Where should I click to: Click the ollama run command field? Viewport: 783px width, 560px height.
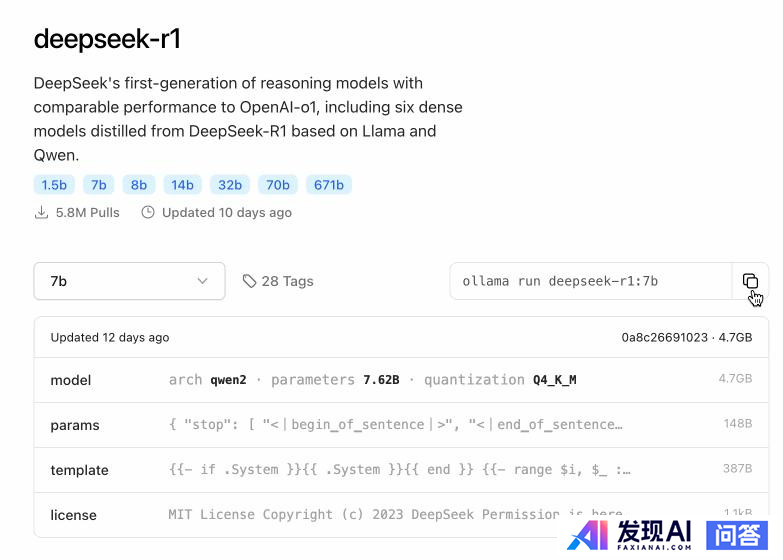pyautogui.click(x=590, y=281)
